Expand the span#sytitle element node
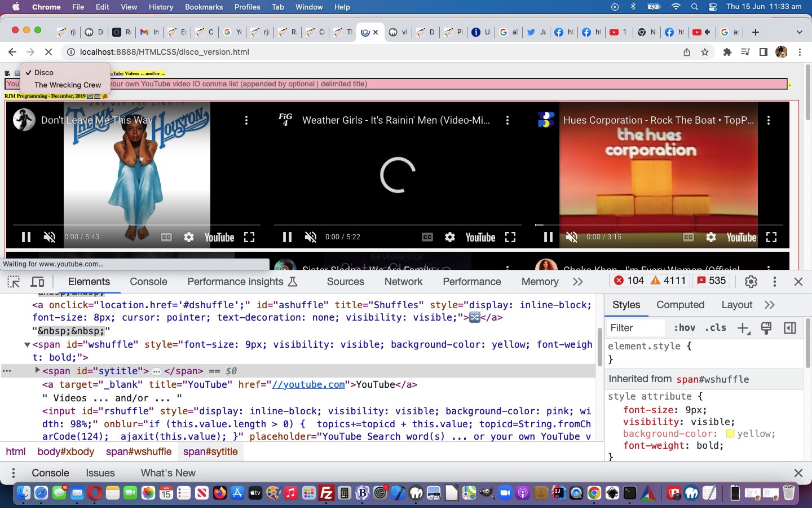Viewport: 812px width, 508px height. pos(37,370)
